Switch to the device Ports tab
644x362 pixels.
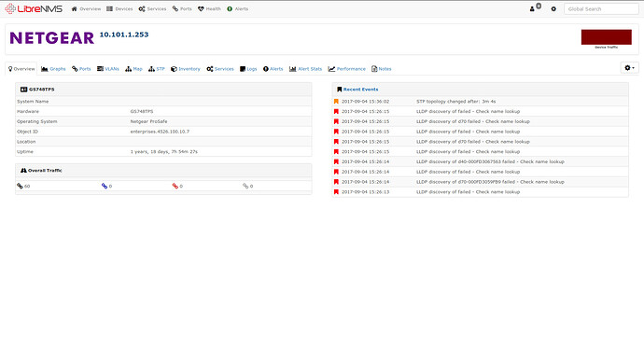[x=81, y=69]
